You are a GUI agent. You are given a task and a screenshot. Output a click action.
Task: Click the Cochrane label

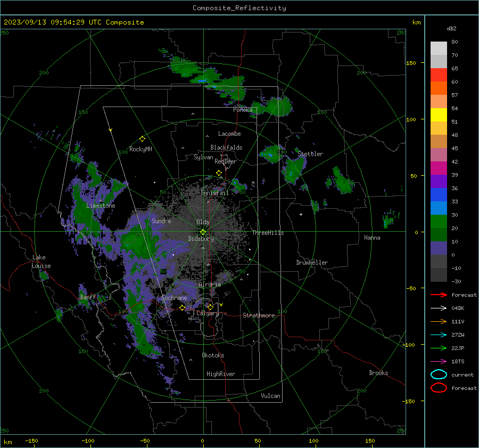click(x=174, y=298)
